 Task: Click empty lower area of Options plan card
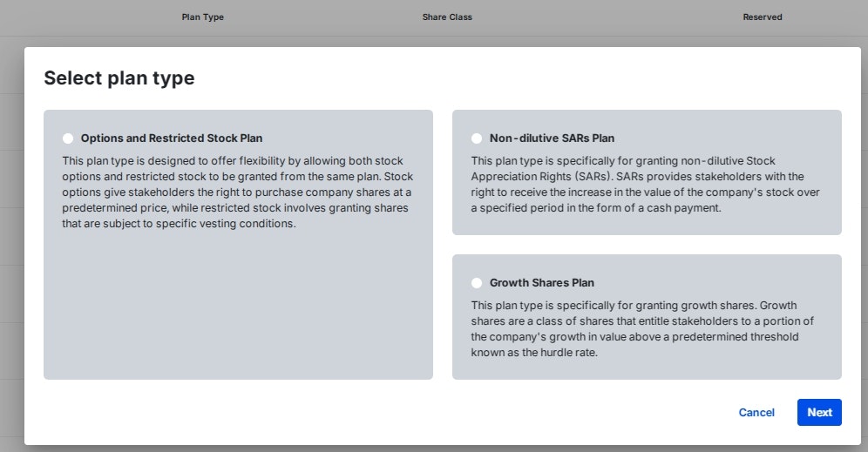click(238, 314)
